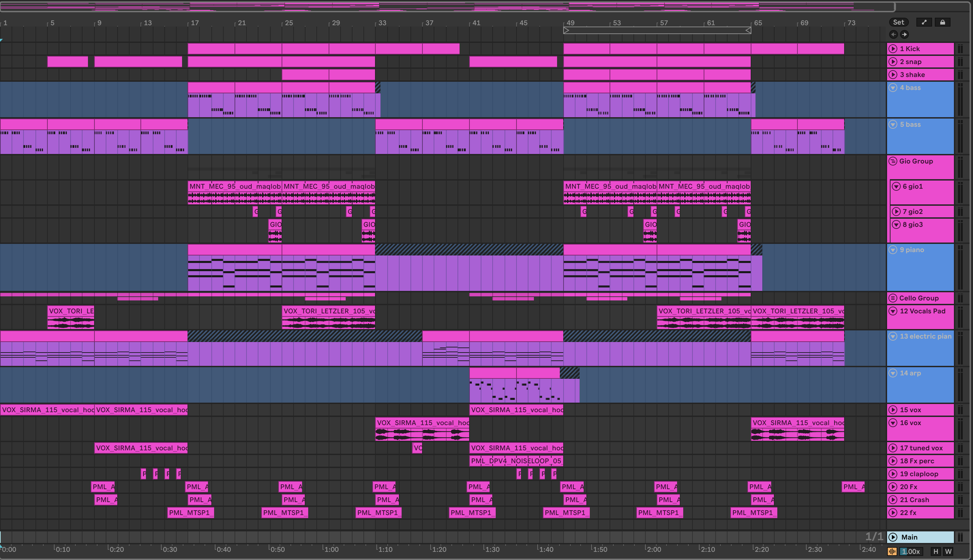Toggle the orange waveform button
This screenshot has width=973, height=560.
pyautogui.click(x=892, y=551)
